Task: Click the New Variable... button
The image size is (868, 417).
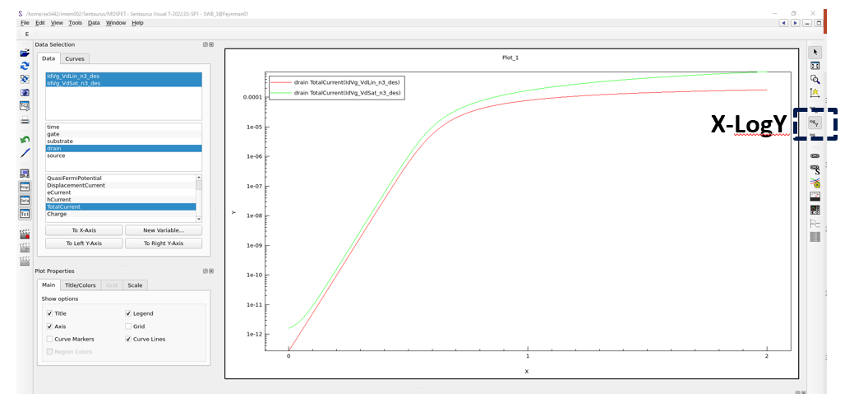Action: pos(163,230)
